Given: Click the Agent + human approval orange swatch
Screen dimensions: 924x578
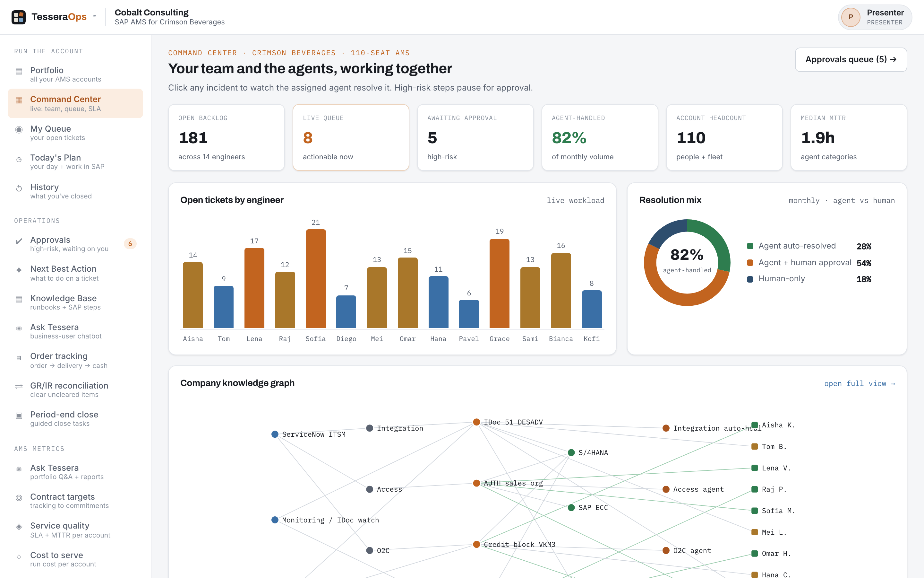Looking at the screenshot, I should [750, 263].
